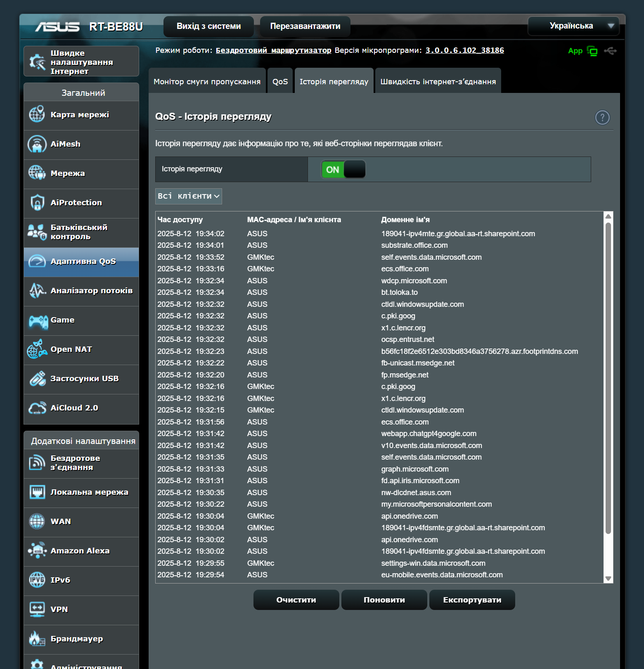The width and height of the screenshot is (644, 669).
Task: Switch to the QoS tab
Action: pyautogui.click(x=280, y=81)
